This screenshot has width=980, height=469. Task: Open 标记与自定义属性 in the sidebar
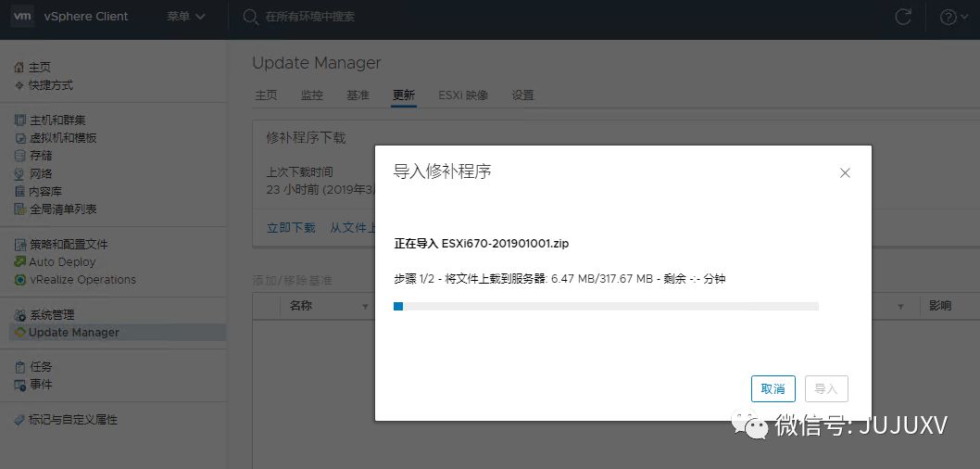[73, 420]
